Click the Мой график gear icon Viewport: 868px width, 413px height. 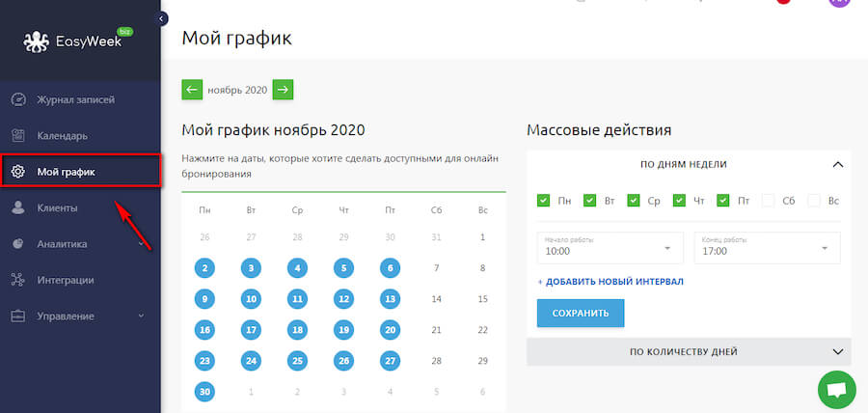tap(18, 172)
